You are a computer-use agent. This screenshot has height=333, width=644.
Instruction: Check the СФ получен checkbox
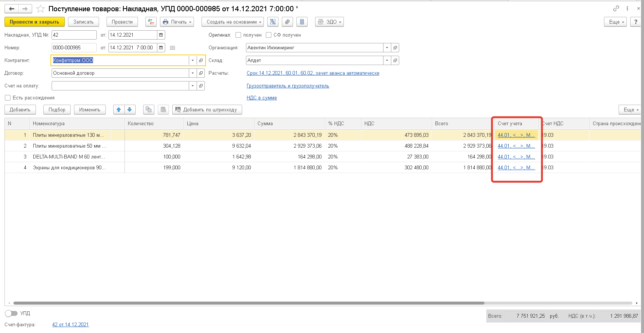[x=268, y=35]
